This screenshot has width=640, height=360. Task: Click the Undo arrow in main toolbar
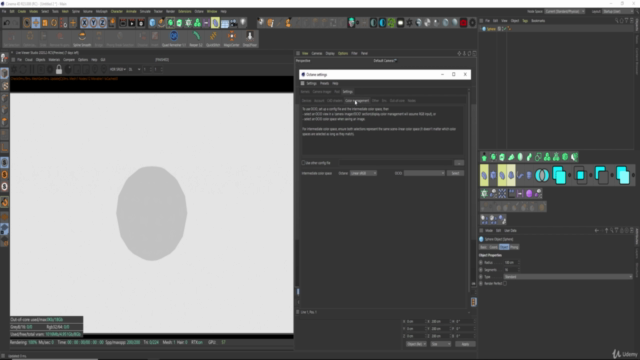click(x=7, y=23)
